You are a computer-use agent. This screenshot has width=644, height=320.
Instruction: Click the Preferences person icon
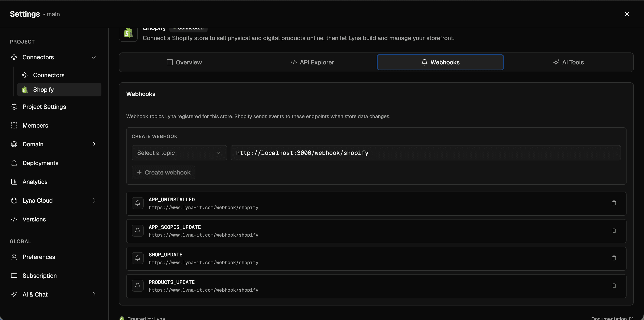pos(14,257)
